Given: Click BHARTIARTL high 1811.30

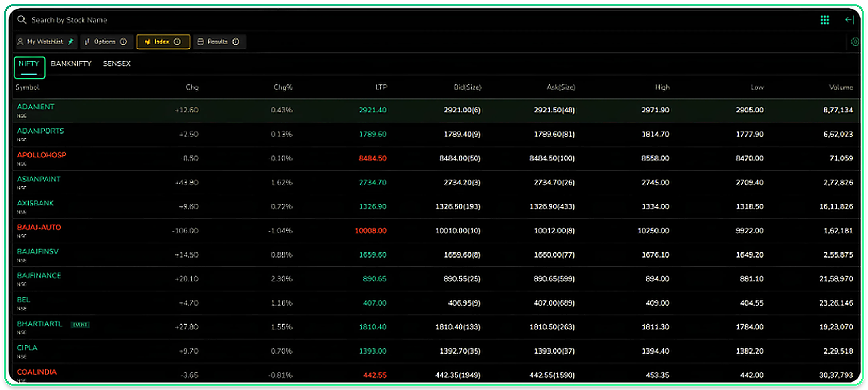Looking at the screenshot, I should tap(655, 327).
